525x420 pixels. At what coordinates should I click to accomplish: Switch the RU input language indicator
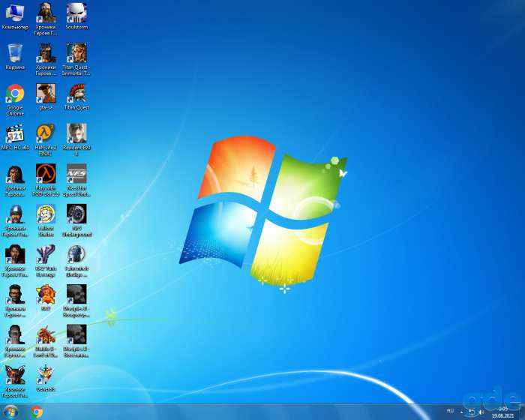450,411
